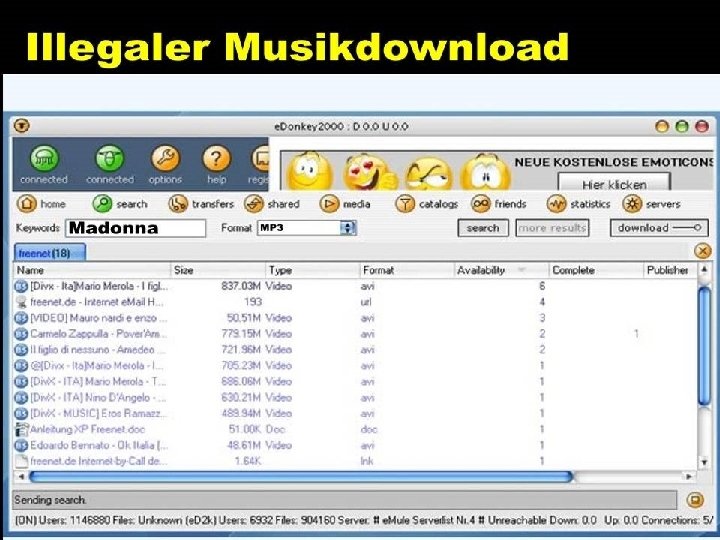720x540 pixels.
Task: Click the vertical scrollbar thumb of results
Action: [704, 345]
